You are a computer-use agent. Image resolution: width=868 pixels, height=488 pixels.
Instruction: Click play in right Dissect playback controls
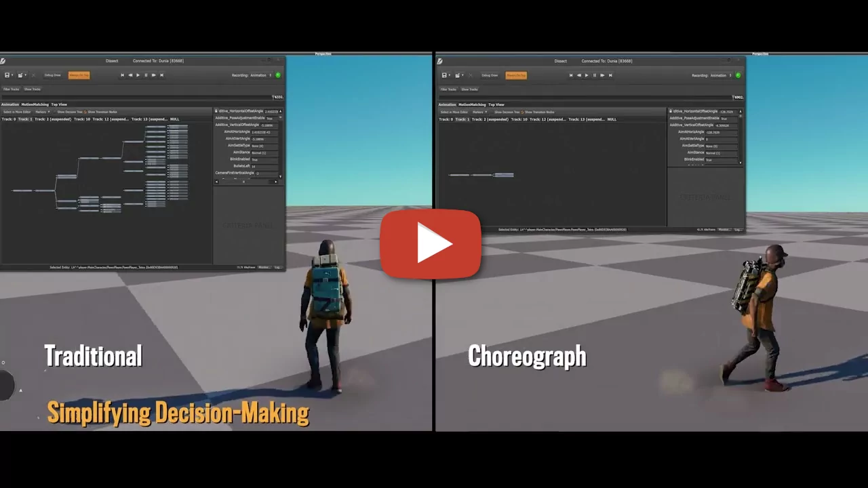coord(587,75)
